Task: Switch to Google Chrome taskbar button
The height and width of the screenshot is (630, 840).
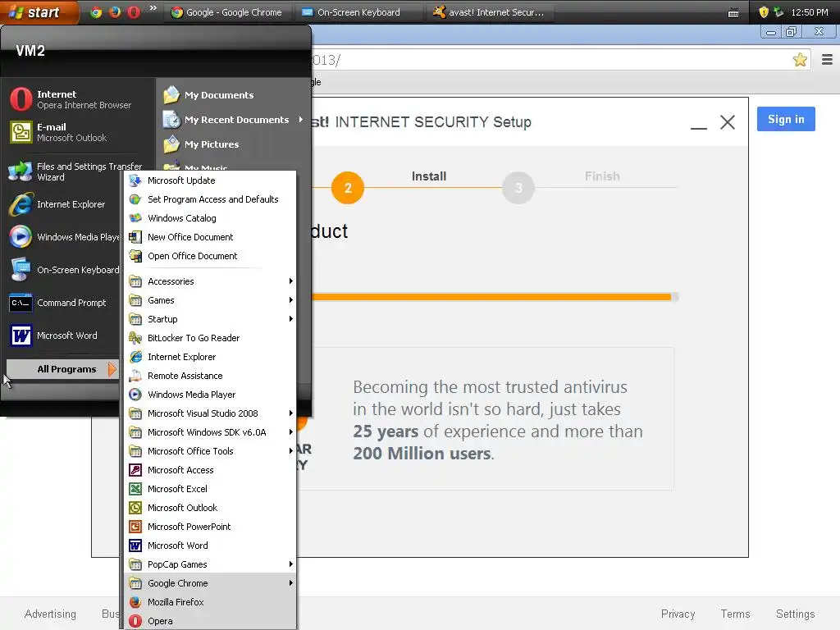Action: [227, 12]
